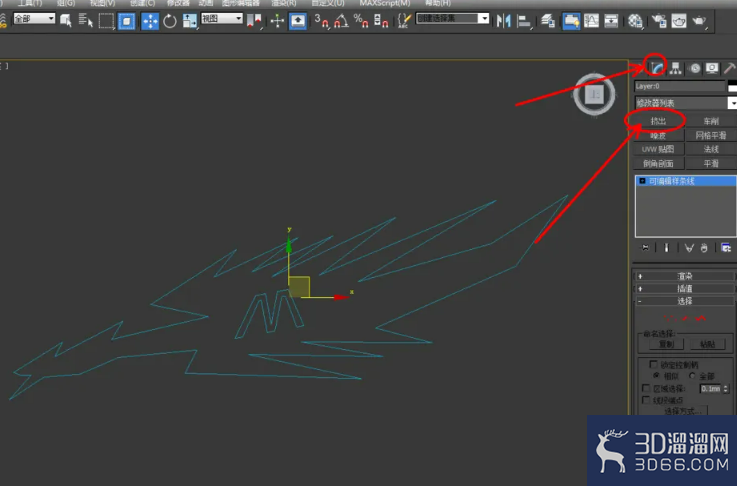Apply the 网格平滑 MeshSmooth modifier button
The width and height of the screenshot is (737, 486).
pyautogui.click(x=711, y=135)
